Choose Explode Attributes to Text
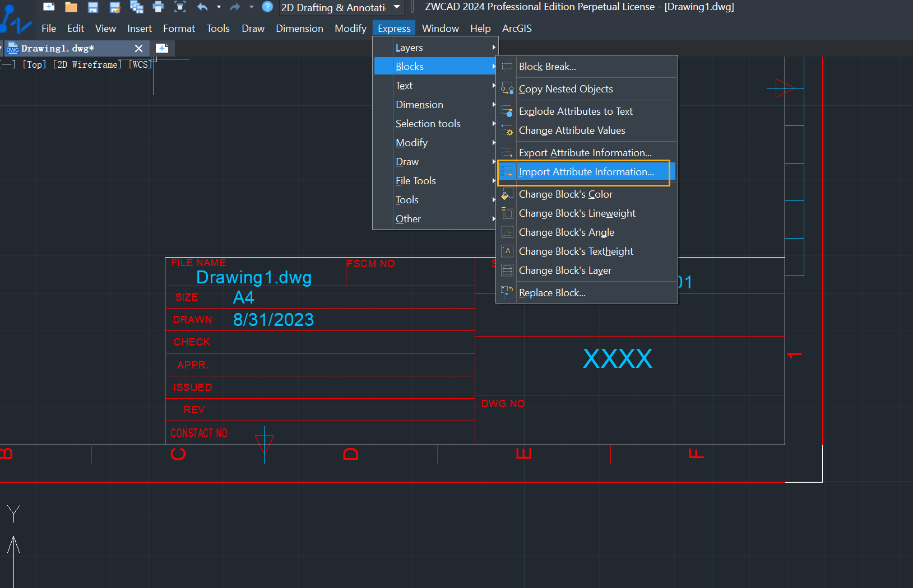 pos(587,111)
